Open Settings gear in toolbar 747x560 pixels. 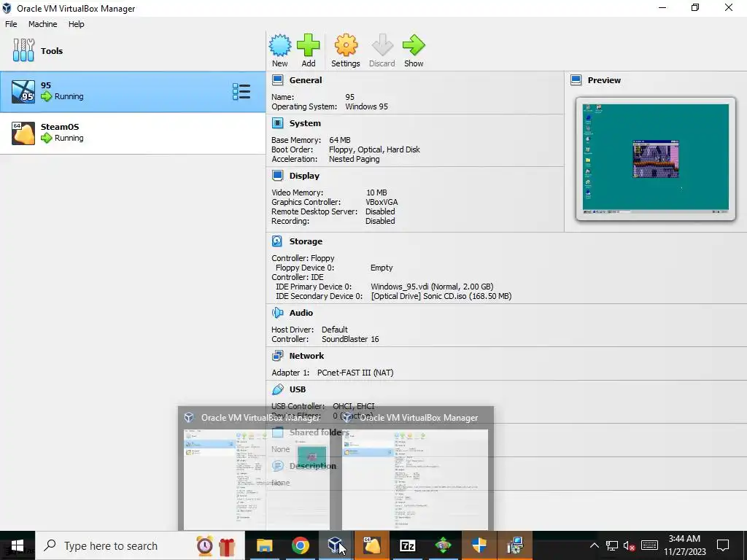[x=346, y=45]
